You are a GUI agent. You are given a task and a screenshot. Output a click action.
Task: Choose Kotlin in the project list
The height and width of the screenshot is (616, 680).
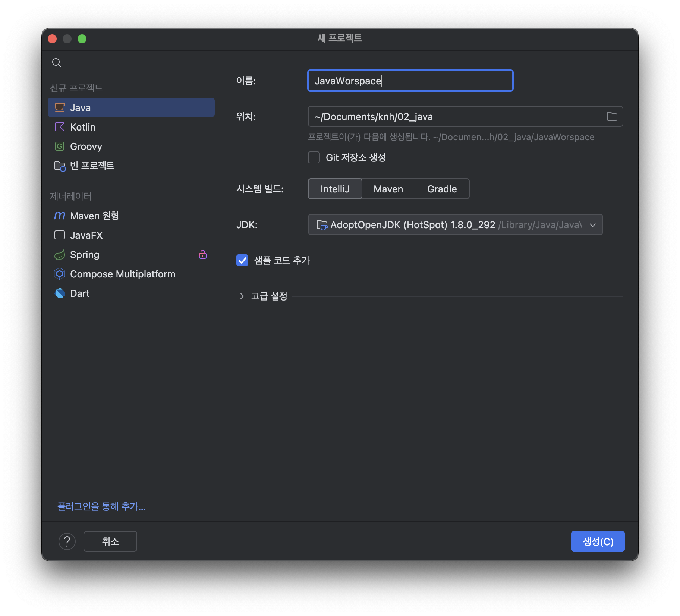(x=131, y=127)
